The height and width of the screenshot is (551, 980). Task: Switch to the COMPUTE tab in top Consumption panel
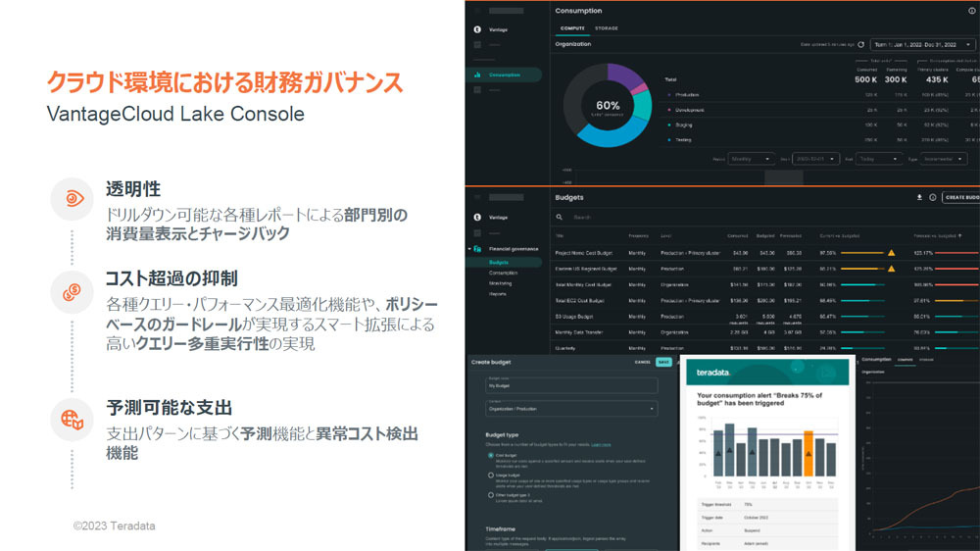tap(572, 28)
